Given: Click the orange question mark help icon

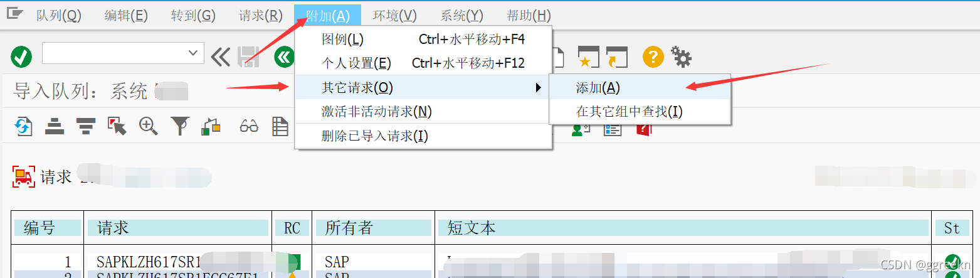Looking at the screenshot, I should pyautogui.click(x=653, y=58).
